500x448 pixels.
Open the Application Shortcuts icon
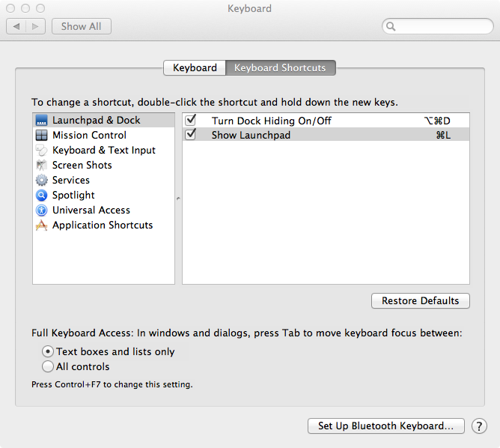[x=41, y=225]
